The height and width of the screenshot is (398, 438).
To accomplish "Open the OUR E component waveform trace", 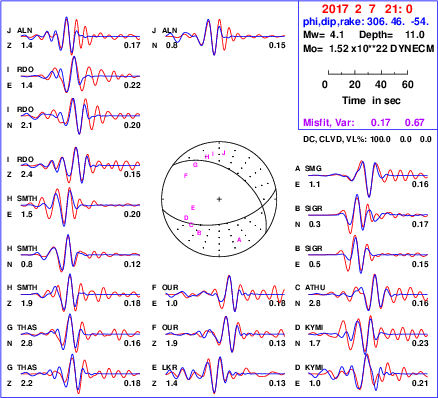I will (x=224, y=294).
